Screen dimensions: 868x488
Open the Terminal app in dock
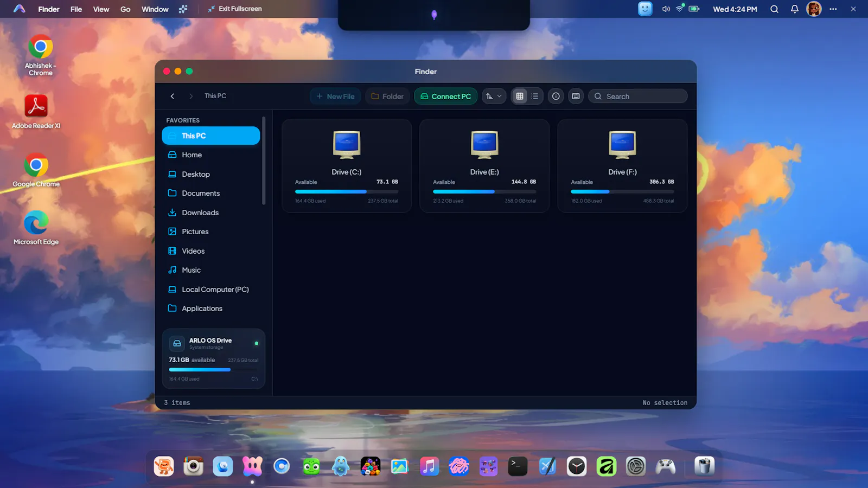(x=518, y=466)
